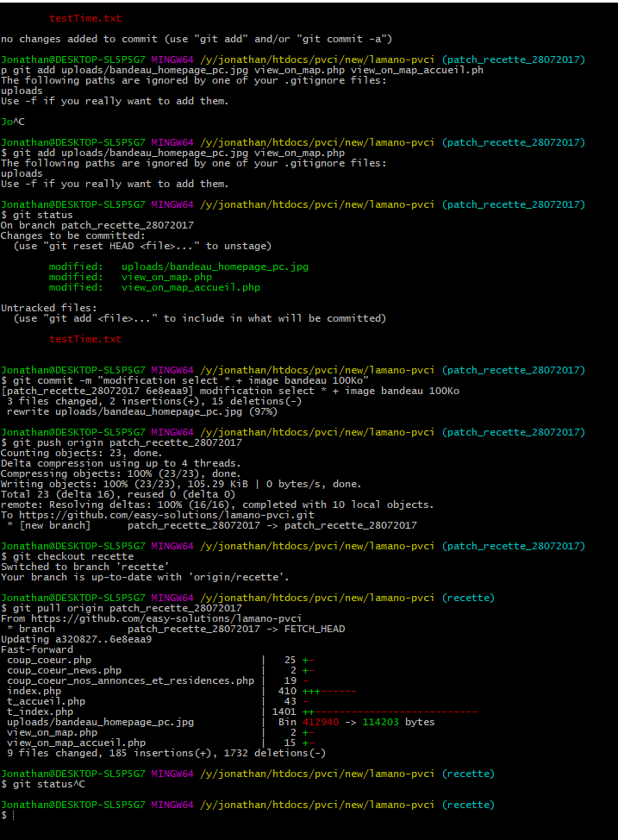The width and height of the screenshot is (618, 840).
Task: Click the 'Fast-forward' text
Action: tap(37, 649)
